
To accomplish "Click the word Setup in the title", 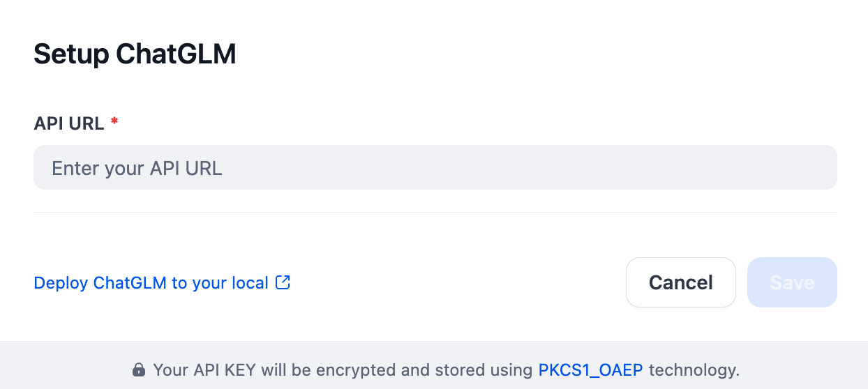I will point(70,54).
